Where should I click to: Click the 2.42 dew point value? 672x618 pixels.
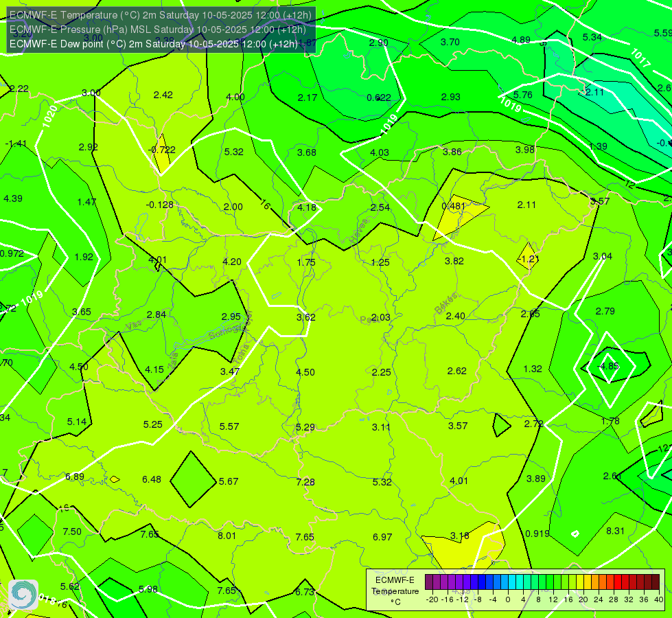coord(163,95)
